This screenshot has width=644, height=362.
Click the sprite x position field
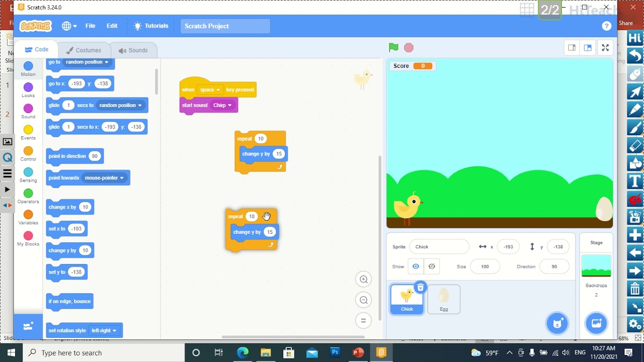pos(508,247)
